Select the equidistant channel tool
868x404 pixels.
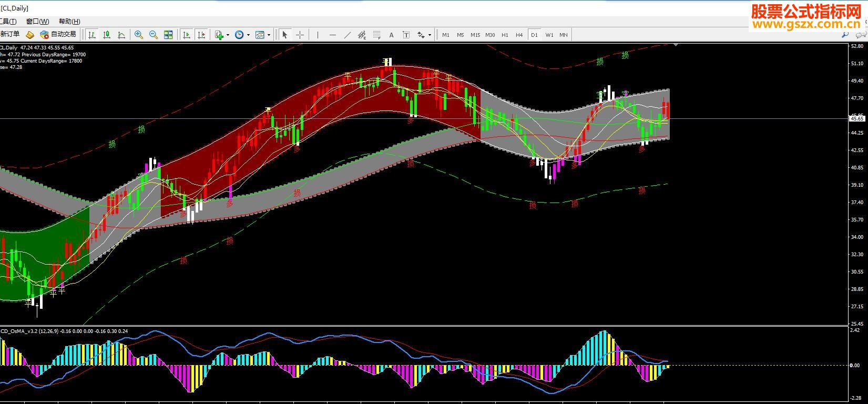coord(362,35)
